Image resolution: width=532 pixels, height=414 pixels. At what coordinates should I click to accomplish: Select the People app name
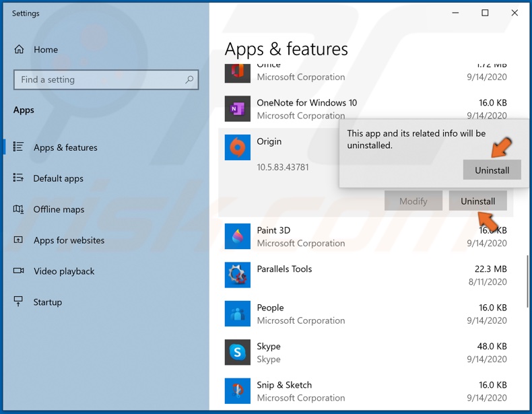pos(270,308)
